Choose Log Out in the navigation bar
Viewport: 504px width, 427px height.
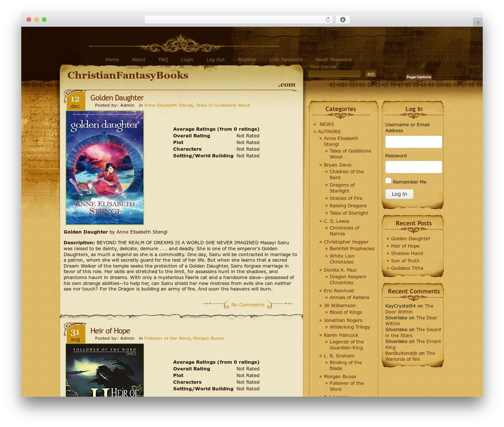215,59
